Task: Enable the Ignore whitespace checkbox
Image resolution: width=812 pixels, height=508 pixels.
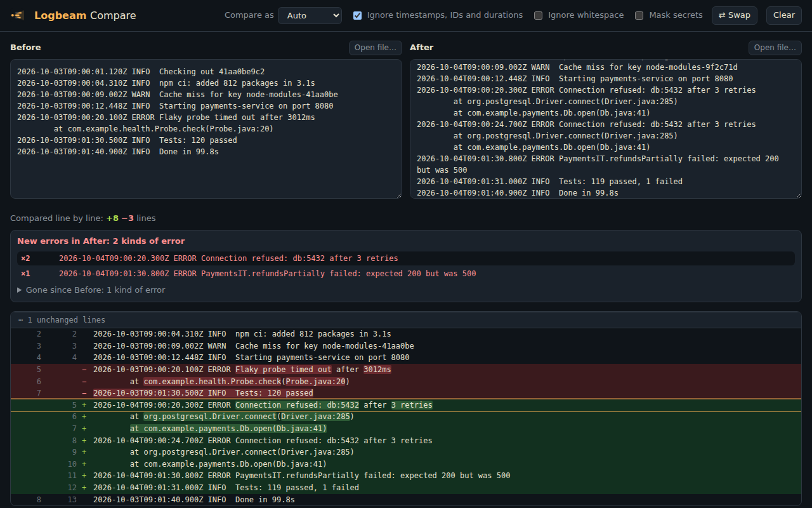Action: click(538, 15)
